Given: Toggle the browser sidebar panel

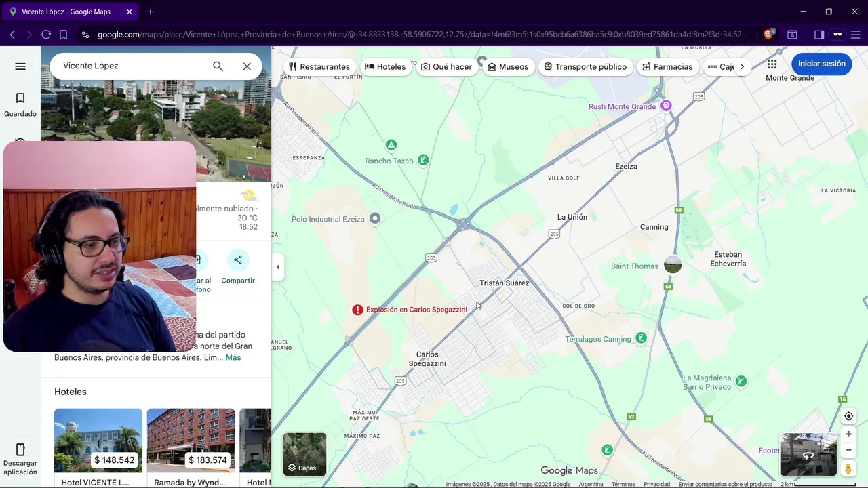Looking at the screenshot, I should [819, 35].
